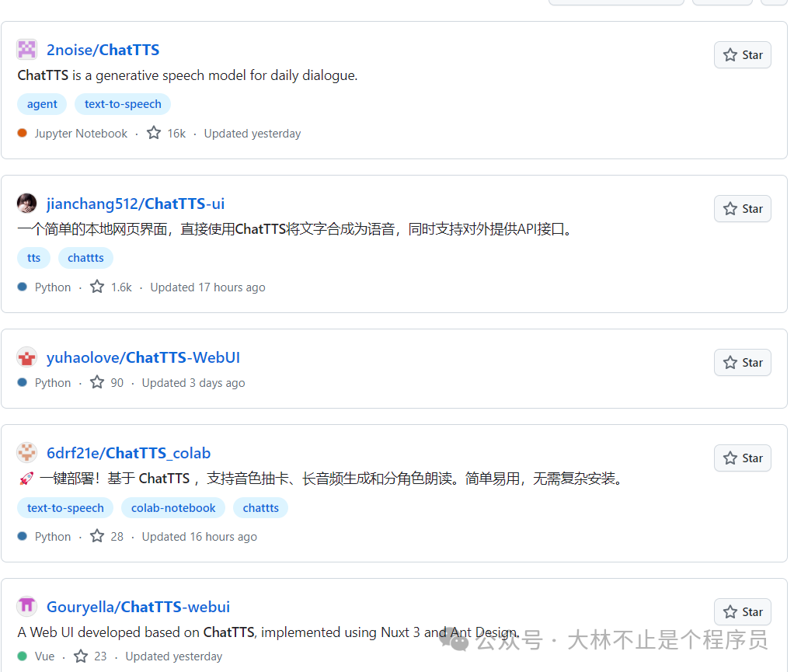Select chattts tag under ChatTTS-ui
Screen dimensions: 794x672
click(85, 258)
